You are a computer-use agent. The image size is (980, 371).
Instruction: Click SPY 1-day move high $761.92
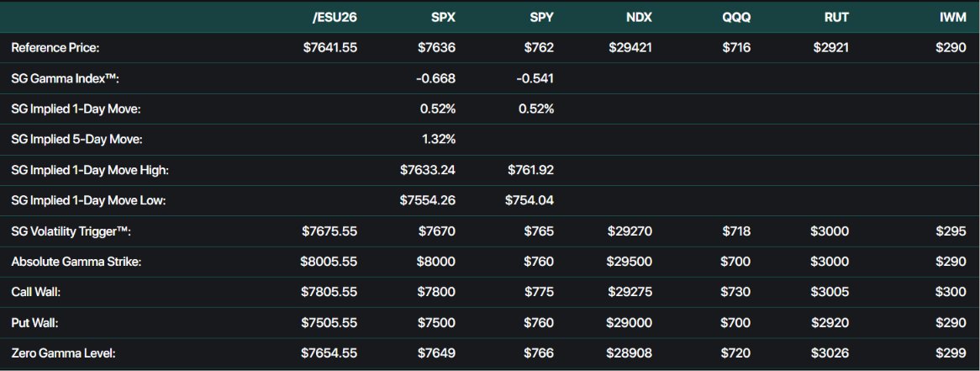pyautogui.click(x=529, y=170)
